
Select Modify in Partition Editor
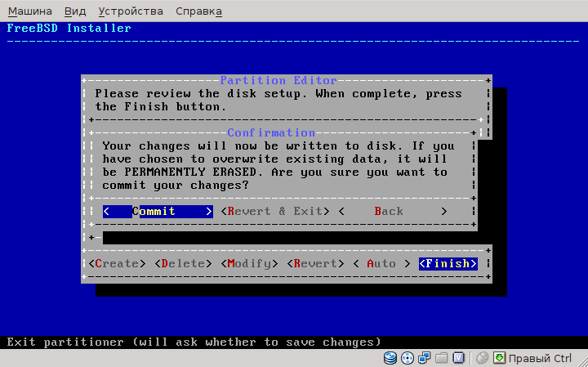point(249,263)
